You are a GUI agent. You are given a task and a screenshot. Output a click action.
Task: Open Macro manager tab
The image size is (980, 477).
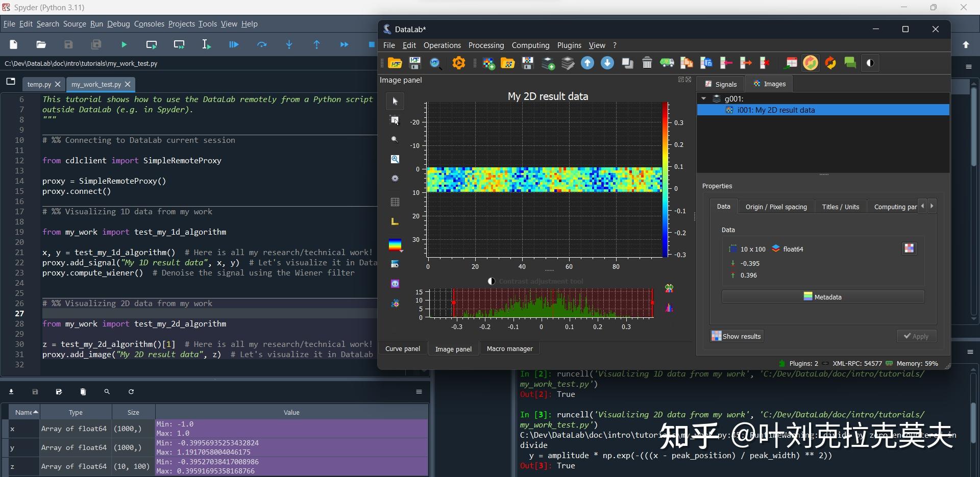click(x=509, y=349)
